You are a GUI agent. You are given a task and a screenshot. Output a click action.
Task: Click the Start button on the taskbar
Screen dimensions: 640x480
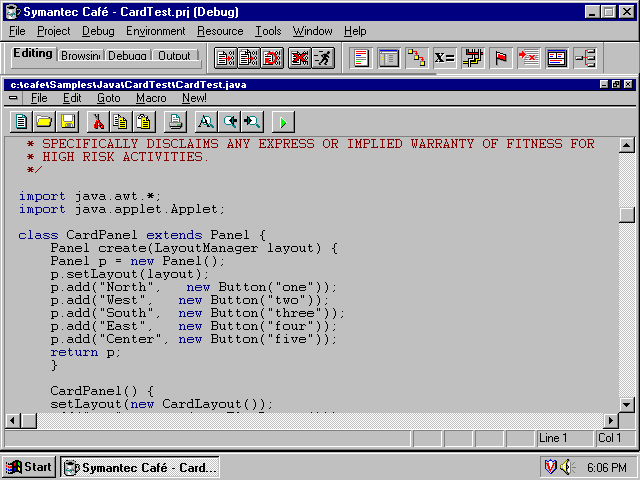29,467
